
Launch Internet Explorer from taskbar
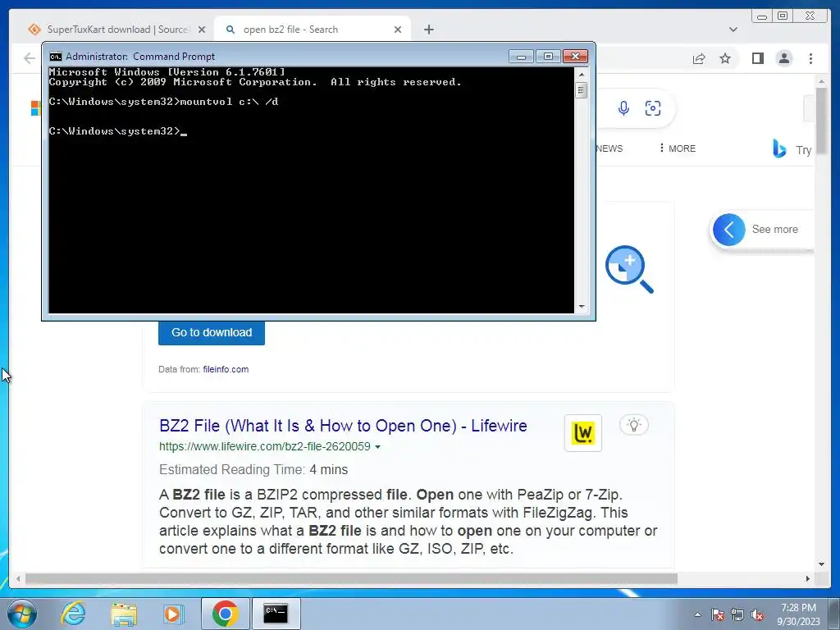[x=73, y=614]
